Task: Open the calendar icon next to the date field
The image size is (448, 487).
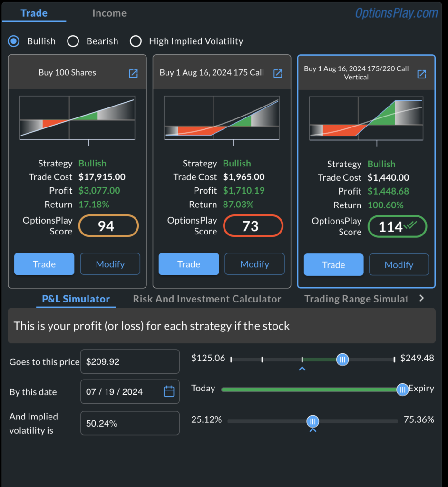Action: pos(169,391)
